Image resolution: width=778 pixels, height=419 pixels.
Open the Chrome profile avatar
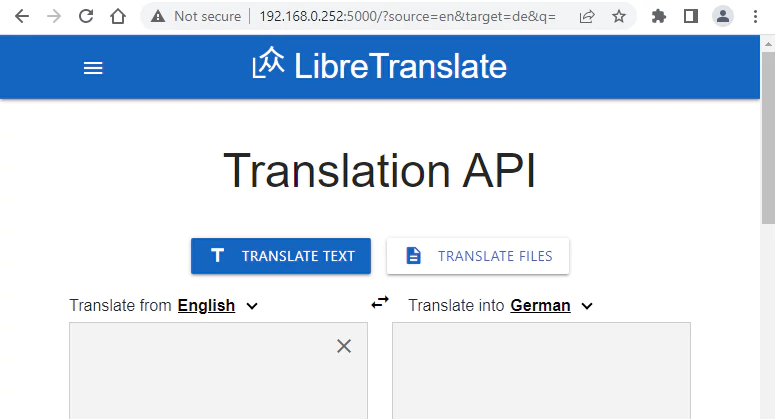(x=722, y=16)
